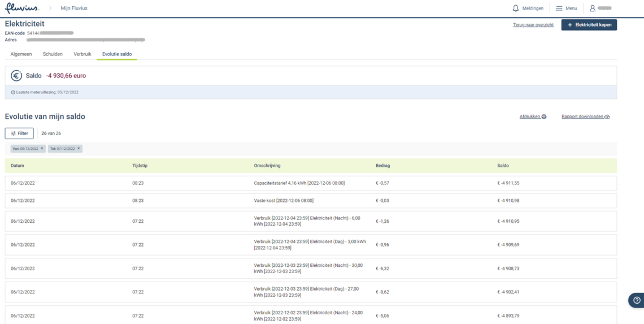Remove the Van: 05/12/2022 filter chip

point(42,149)
